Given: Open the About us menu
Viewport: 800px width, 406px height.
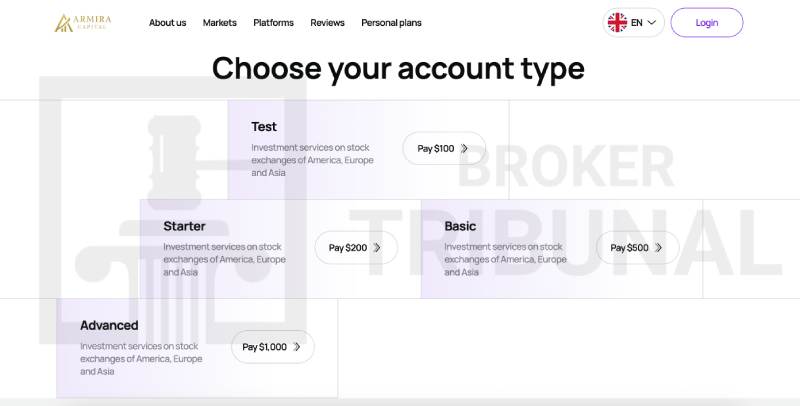Looking at the screenshot, I should [167, 23].
